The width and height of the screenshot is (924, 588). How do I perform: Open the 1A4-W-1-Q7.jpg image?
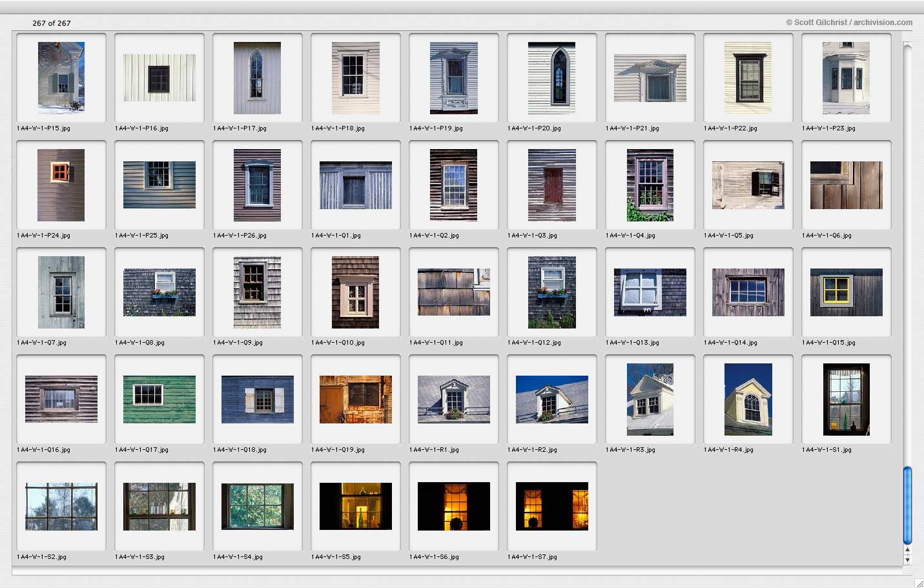(x=61, y=292)
